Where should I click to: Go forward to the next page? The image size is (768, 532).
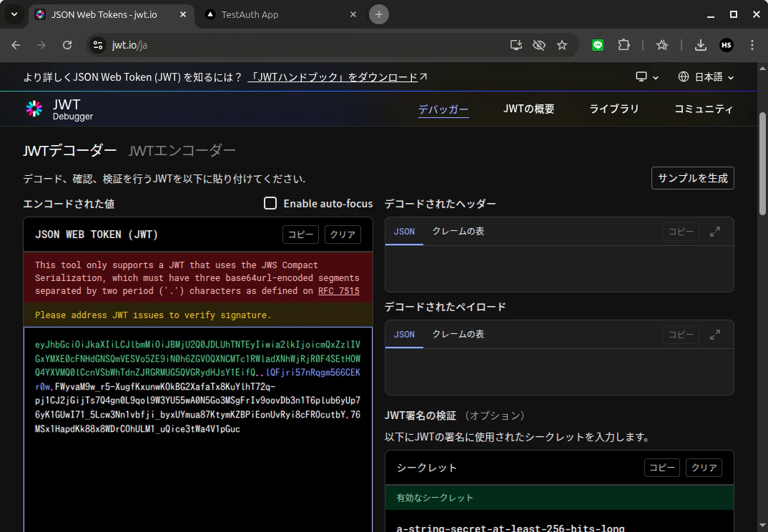[x=41, y=45]
